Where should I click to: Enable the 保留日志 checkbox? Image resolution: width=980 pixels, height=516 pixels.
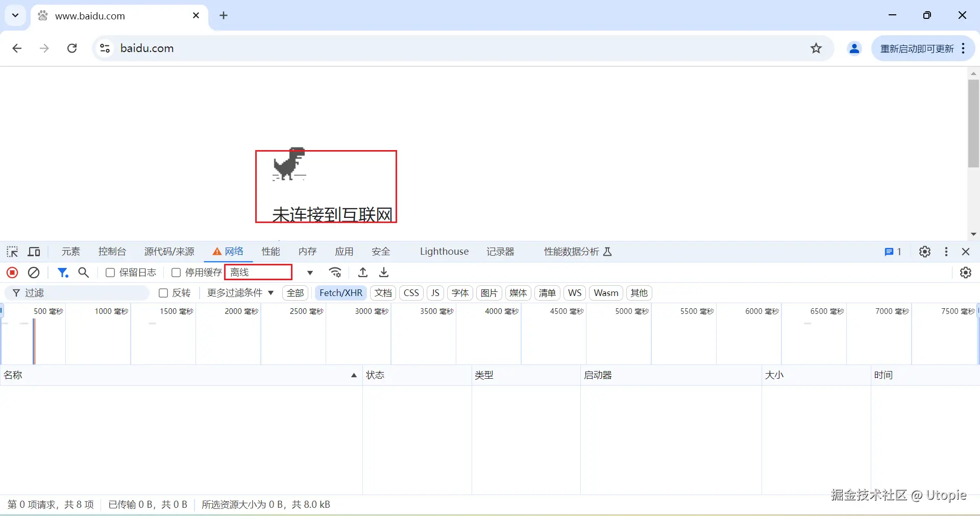[110, 273]
